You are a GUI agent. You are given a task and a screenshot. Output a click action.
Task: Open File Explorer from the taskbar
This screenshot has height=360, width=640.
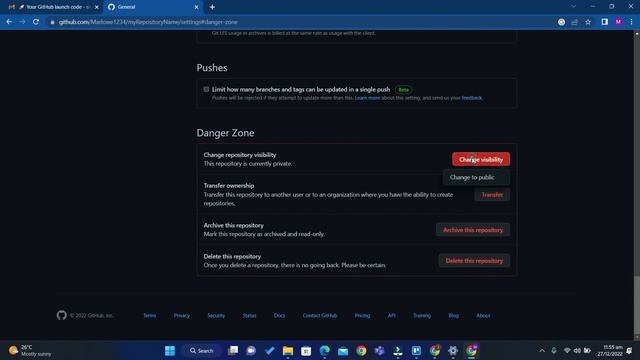point(288,351)
